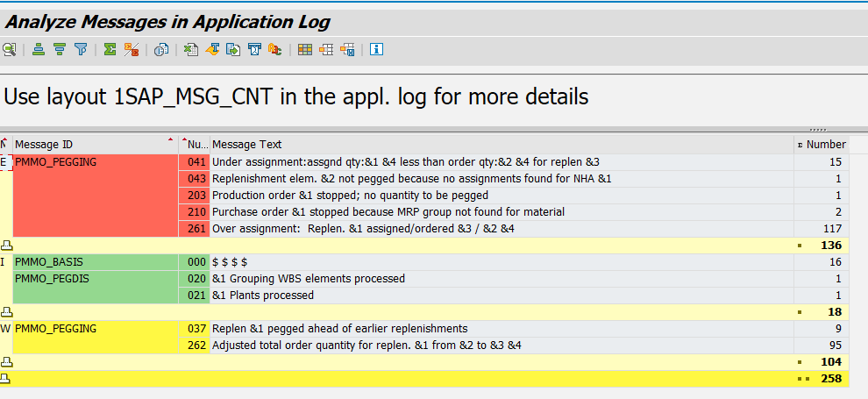Set a filter with funnel icon
Image resolution: width=868 pixels, height=399 pixels.
[x=81, y=49]
